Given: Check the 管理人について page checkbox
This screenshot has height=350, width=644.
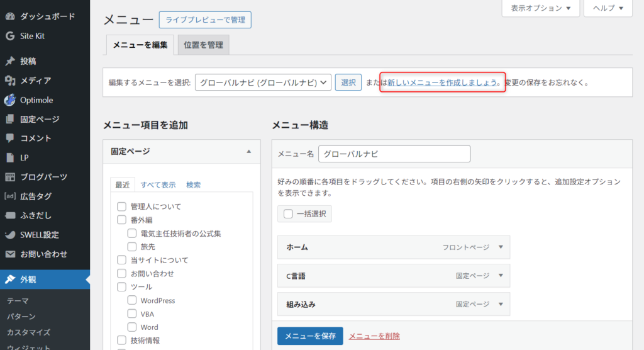Looking at the screenshot, I should pyautogui.click(x=122, y=206).
